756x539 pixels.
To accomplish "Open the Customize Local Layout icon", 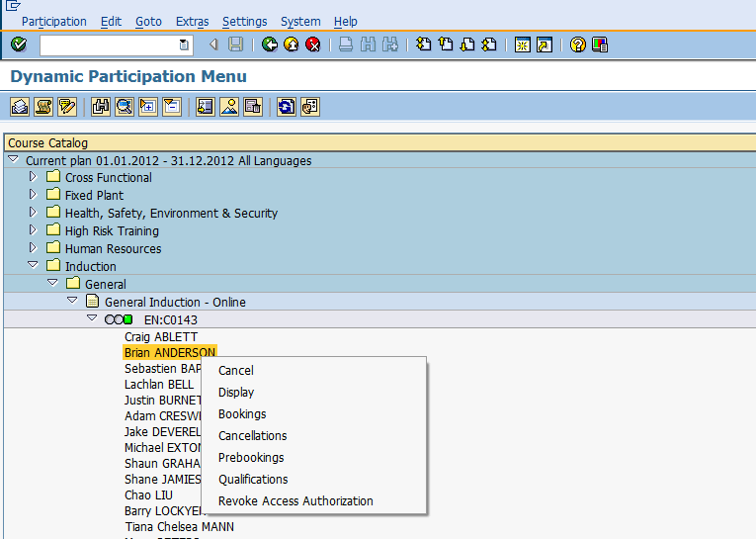I will pos(600,45).
